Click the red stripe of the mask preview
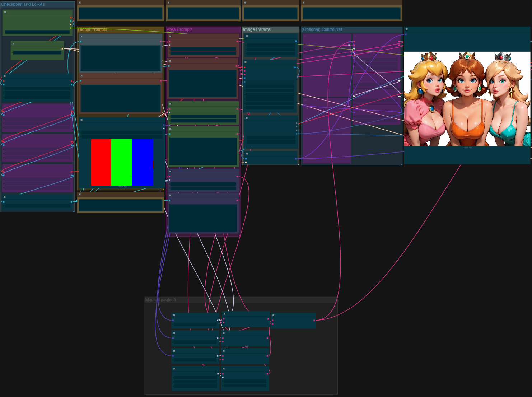 coord(101,162)
